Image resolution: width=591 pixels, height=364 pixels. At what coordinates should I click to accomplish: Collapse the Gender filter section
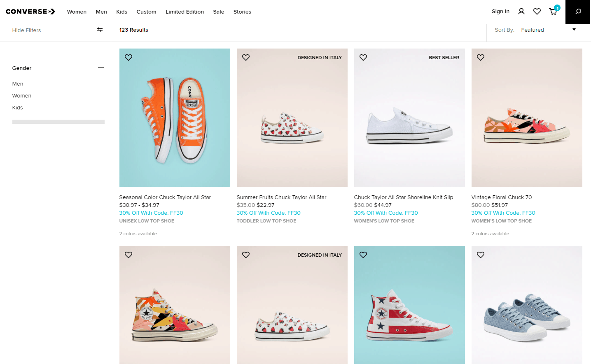(101, 68)
